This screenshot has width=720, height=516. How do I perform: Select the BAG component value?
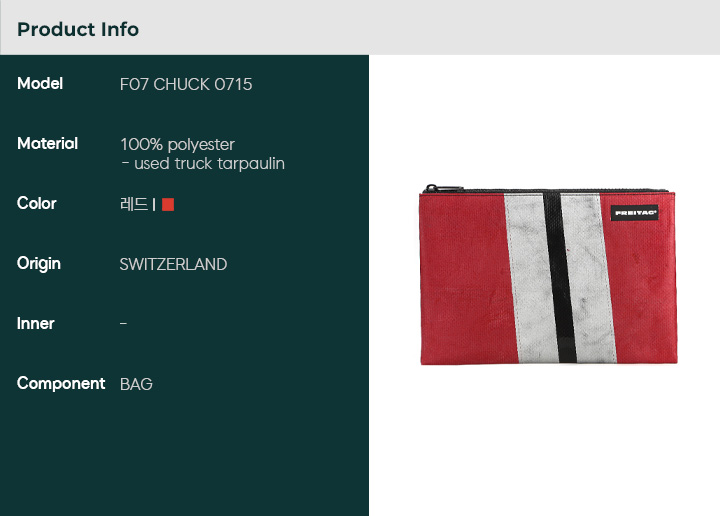136,384
